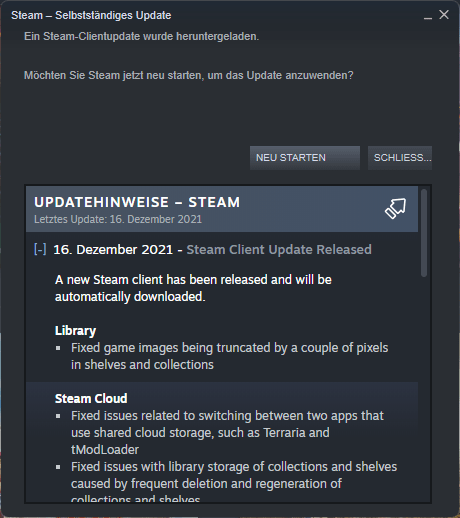Click the Terraria and tModLoader fix note

click(x=227, y=433)
